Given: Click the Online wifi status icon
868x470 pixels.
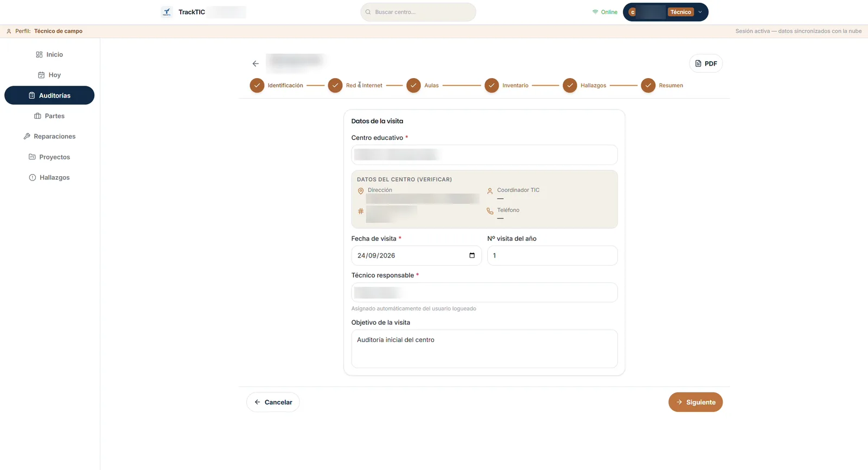Looking at the screenshot, I should point(595,12).
